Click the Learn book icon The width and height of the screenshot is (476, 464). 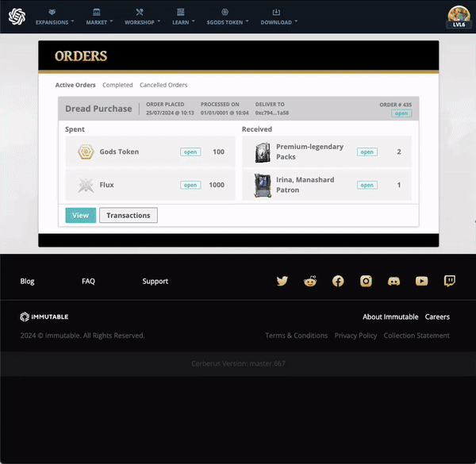[181, 12]
